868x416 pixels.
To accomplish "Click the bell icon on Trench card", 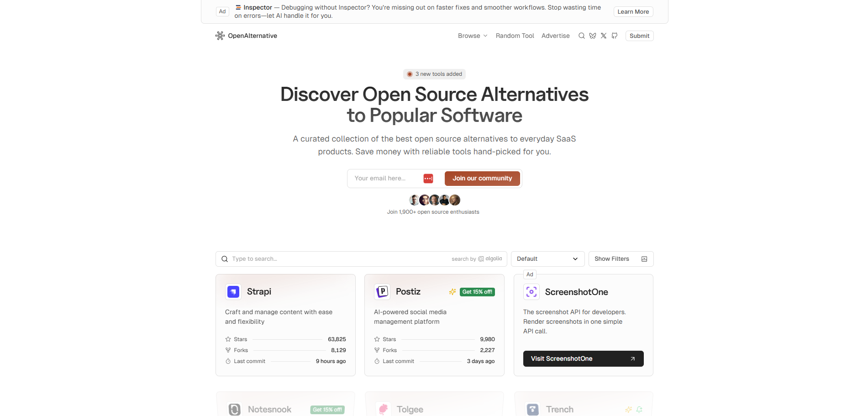I will 639,410.
